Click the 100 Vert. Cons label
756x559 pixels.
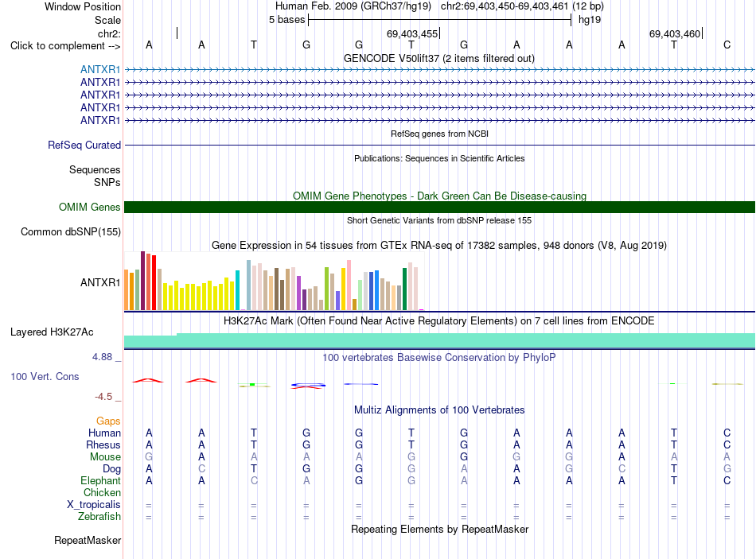[45, 376]
